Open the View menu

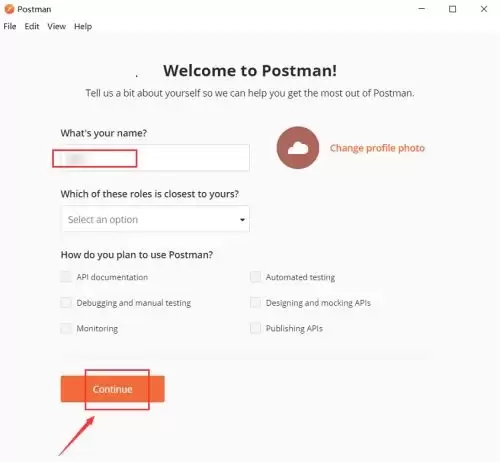(56, 26)
